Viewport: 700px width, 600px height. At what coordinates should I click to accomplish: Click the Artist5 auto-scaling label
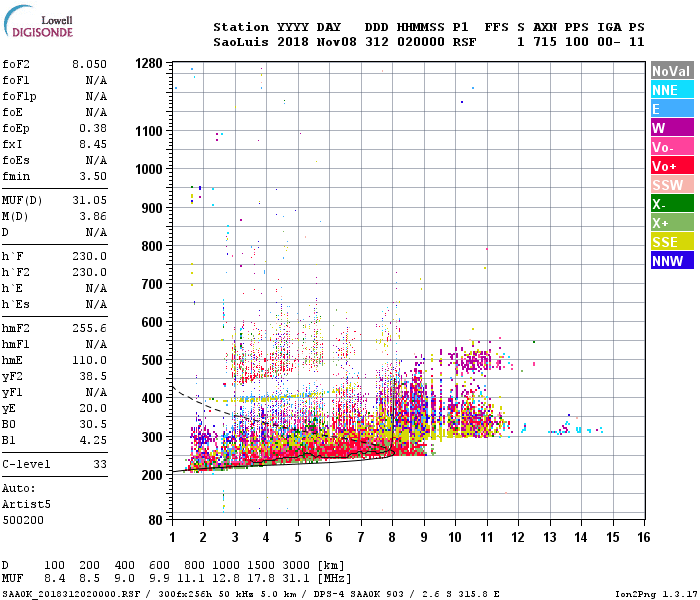26,504
